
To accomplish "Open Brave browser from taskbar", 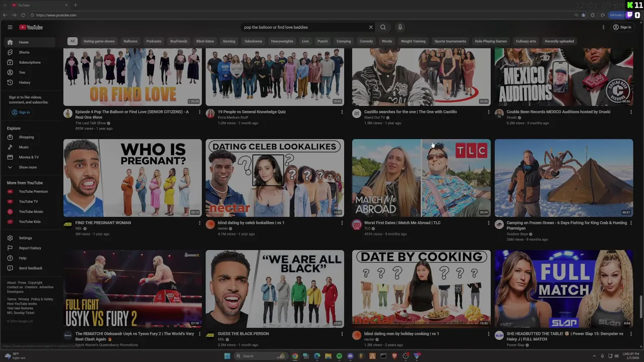I will [394, 356].
